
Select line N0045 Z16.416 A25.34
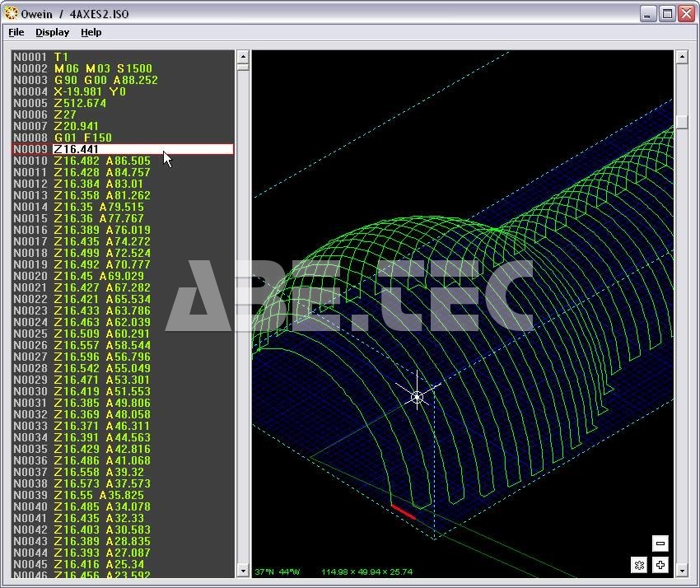coord(123,564)
